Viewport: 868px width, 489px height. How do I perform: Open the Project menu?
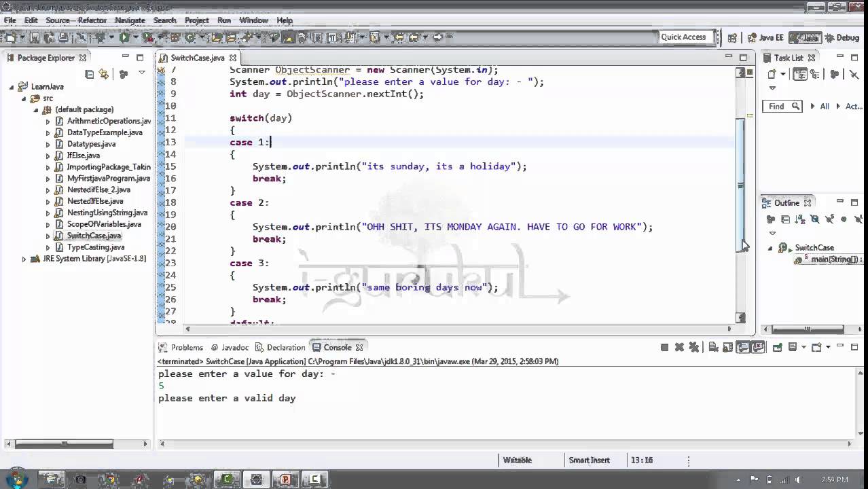tap(197, 20)
